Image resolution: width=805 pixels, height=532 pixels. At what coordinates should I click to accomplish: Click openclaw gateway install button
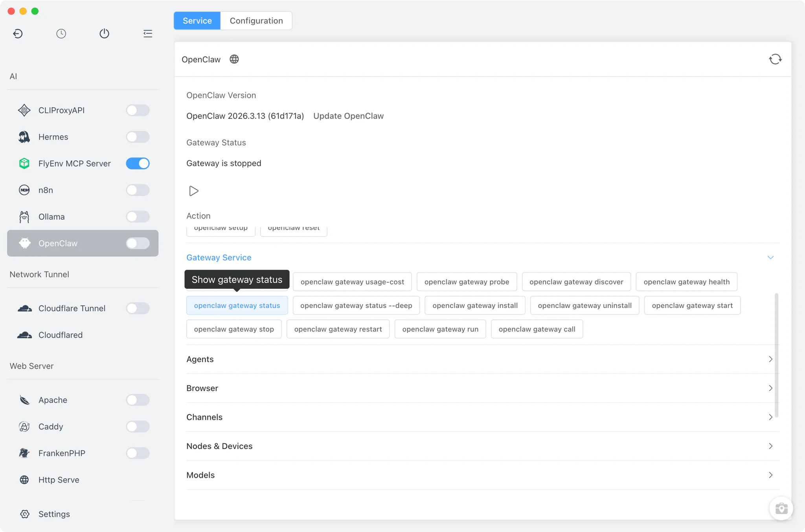click(475, 305)
